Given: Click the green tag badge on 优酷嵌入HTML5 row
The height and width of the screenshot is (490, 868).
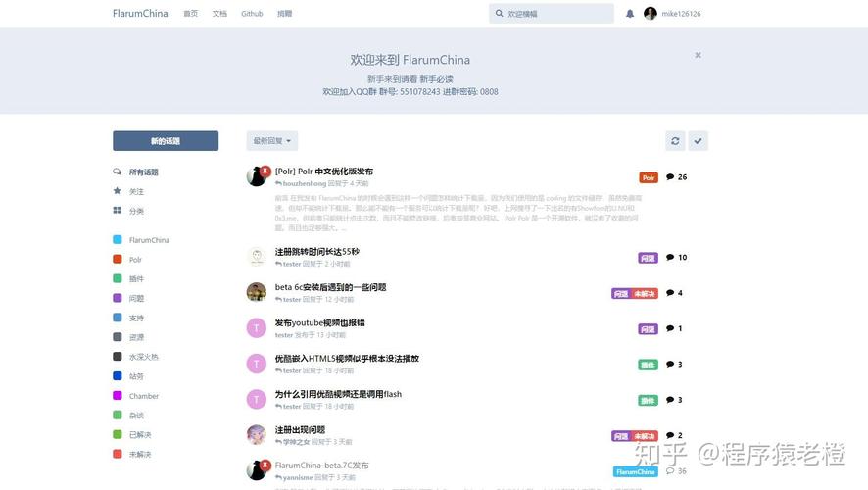Looking at the screenshot, I should tap(648, 365).
